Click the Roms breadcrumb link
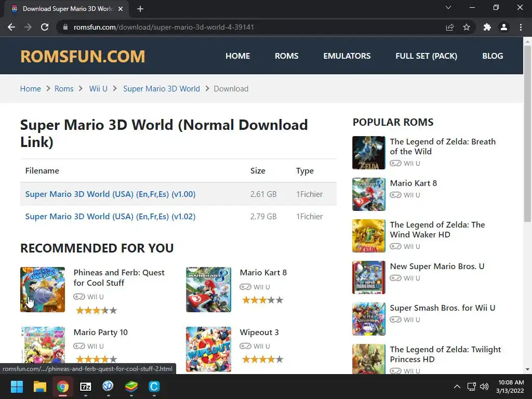This screenshot has height=399, width=532. tap(64, 88)
